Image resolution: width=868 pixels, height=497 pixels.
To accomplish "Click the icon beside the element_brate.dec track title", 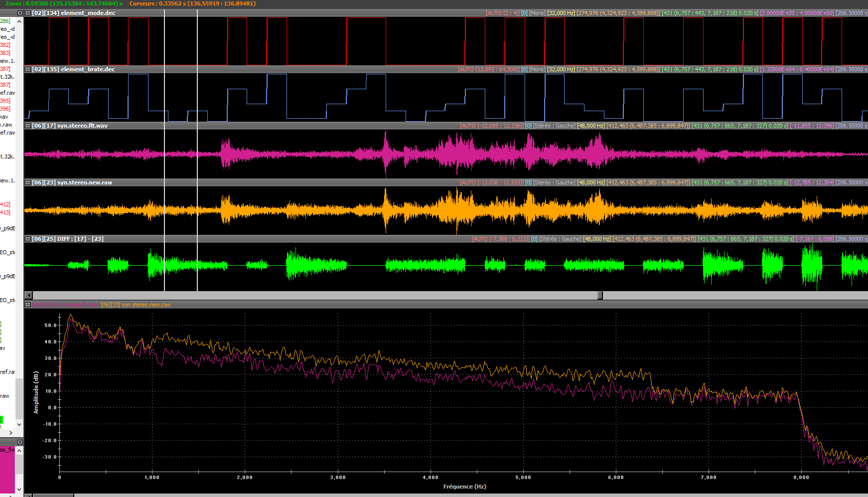I will (x=28, y=69).
